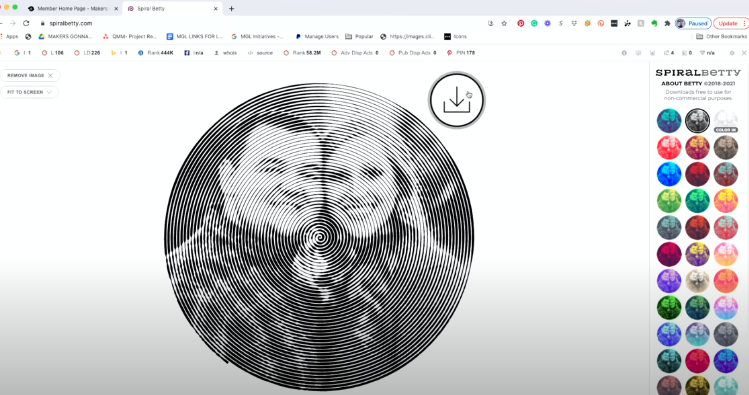Screen dimensions: 749x395
Task: Click the install app icon in address bar
Action: [x=491, y=23]
